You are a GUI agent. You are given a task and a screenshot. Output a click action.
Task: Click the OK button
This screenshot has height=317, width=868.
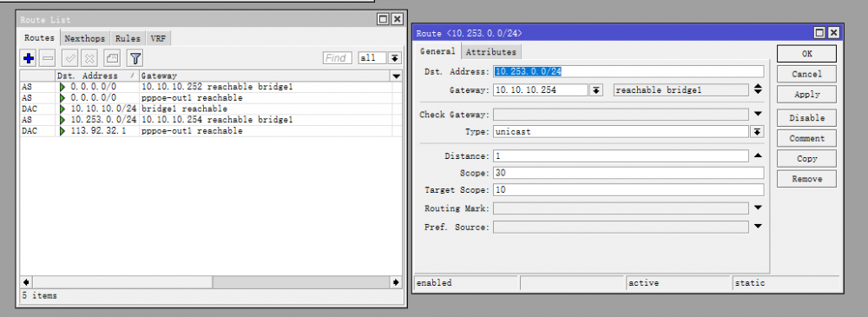pyautogui.click(x=806, y=54)
